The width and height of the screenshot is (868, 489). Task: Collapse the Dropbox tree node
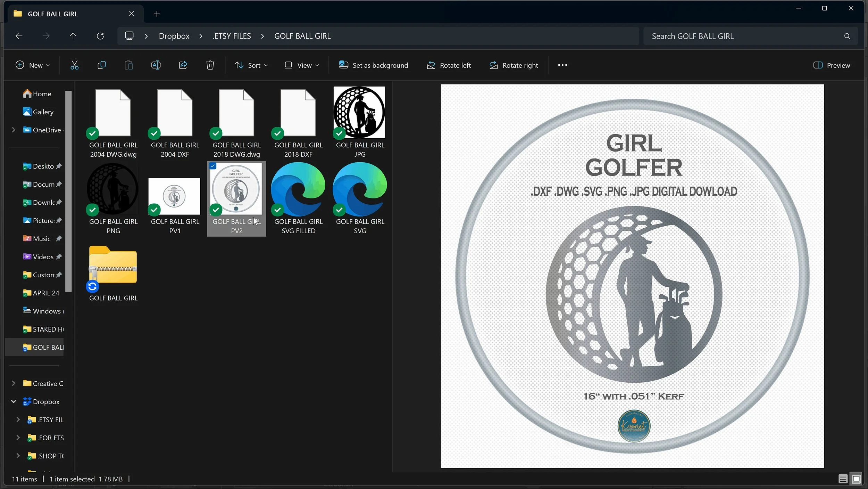pyautogui.click(x=14, y=401)
